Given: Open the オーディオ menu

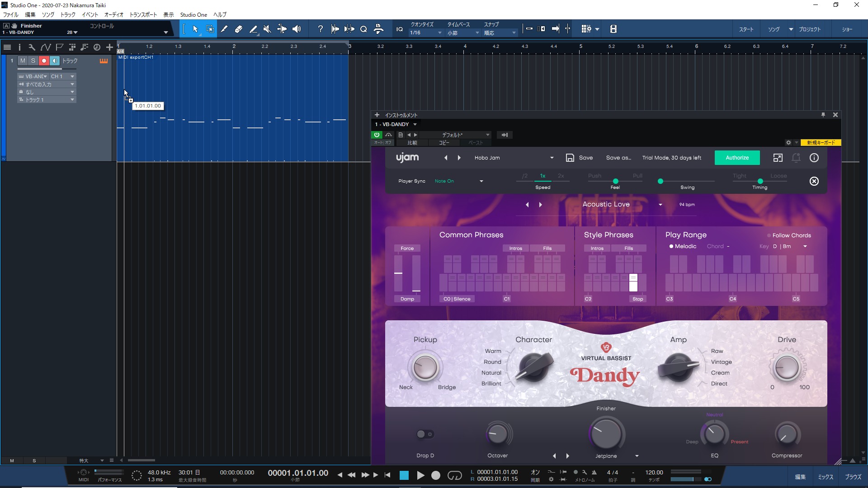Looking at the screenshot, I should [x=114, y=14].
